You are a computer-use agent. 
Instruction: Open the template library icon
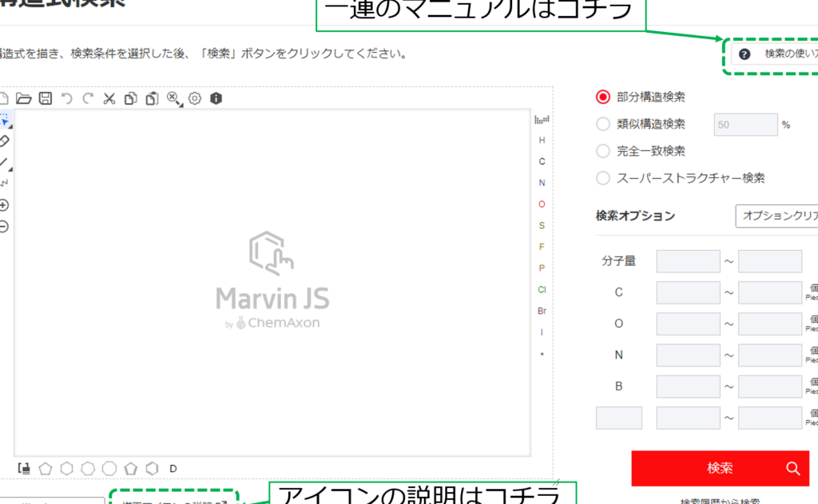click(x=24, y=469)
